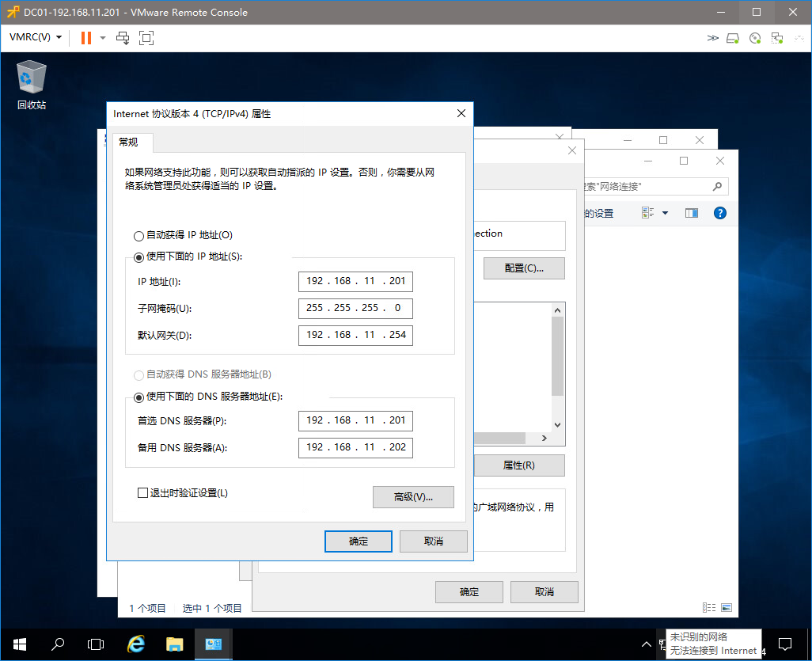Click the partially hidden VMRC toolbar icon at far right
The height and width of the screenshot is (661, 812).
click(799, 38)
